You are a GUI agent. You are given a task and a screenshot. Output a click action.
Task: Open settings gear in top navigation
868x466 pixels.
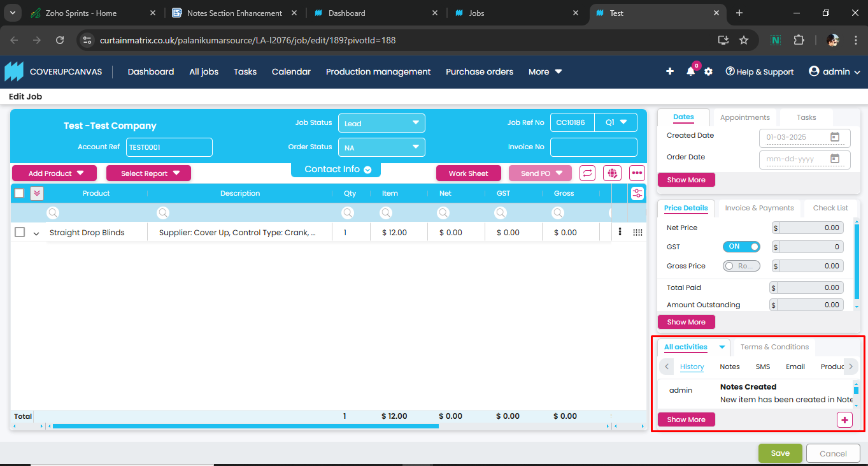click(708, 72)
